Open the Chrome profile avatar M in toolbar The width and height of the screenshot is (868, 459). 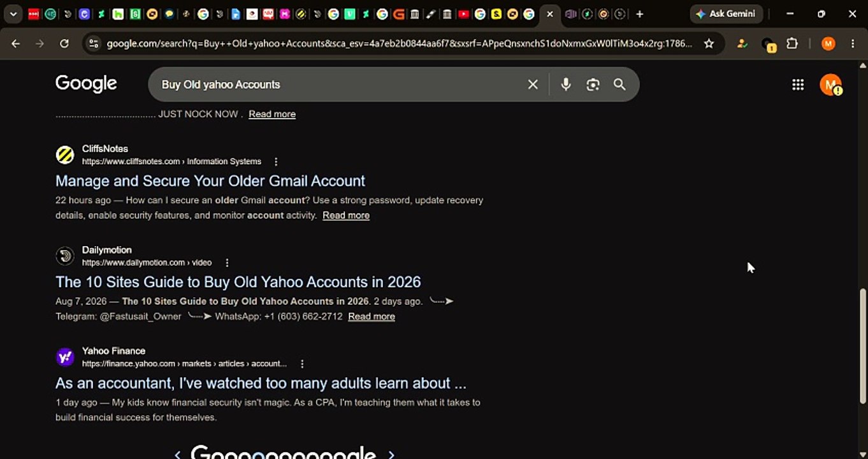tap(828, 43)
